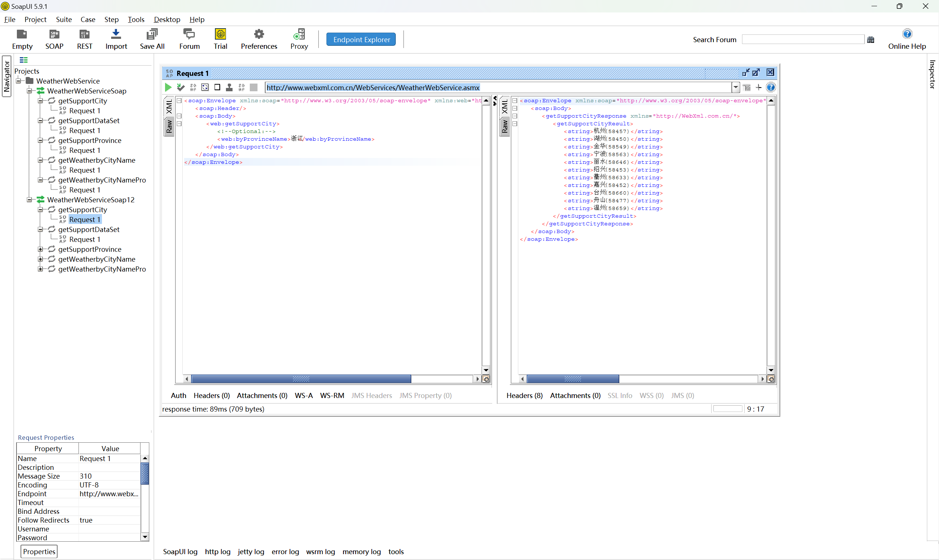The height and width of the screenshot is (560, 939).
Task: Open the http log tab
Action: tap(218, 552)
